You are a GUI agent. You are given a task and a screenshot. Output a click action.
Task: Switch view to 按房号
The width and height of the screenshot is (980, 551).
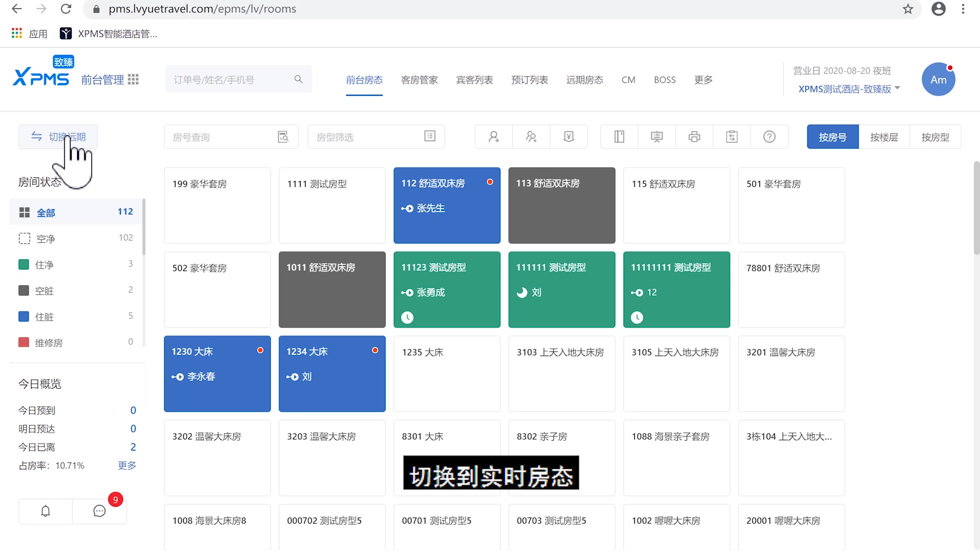832,137
